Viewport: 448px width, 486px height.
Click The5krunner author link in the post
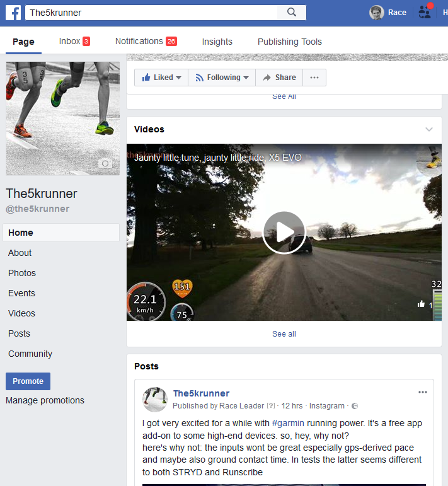pos(201,393)
